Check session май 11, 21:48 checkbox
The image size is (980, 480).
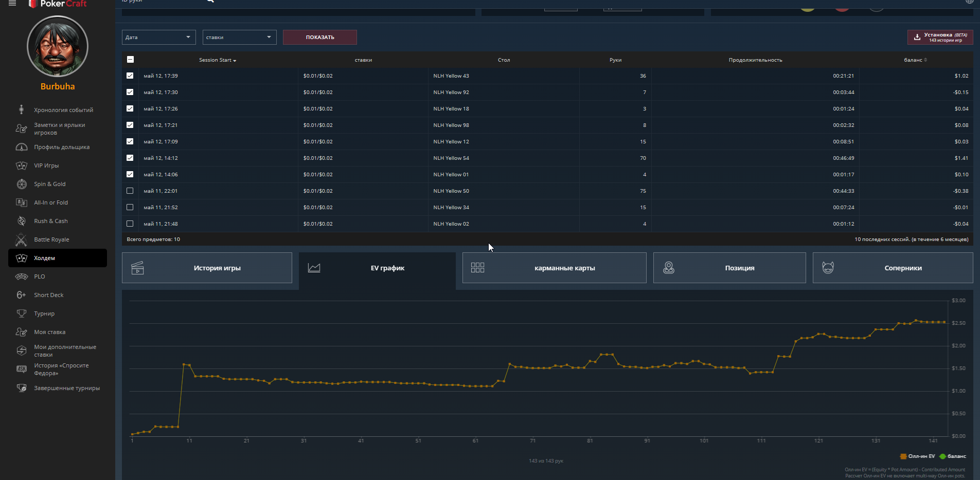[x=130, y=224]
